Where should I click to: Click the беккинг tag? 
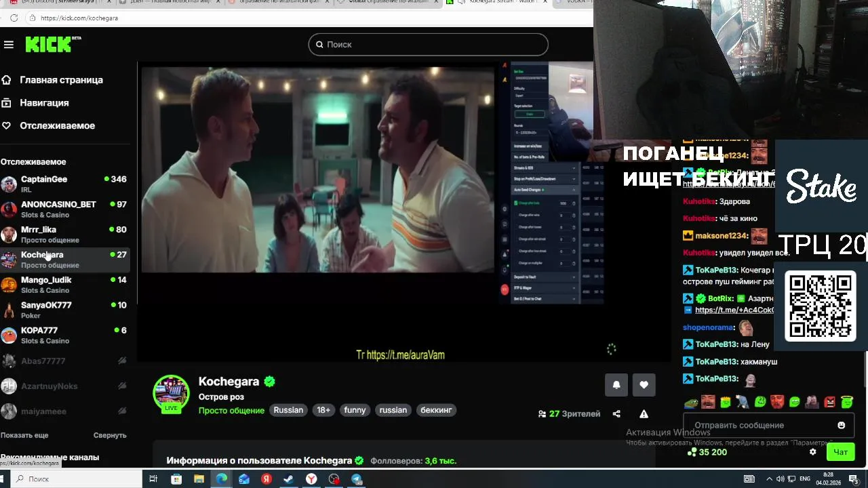[436, 410]
